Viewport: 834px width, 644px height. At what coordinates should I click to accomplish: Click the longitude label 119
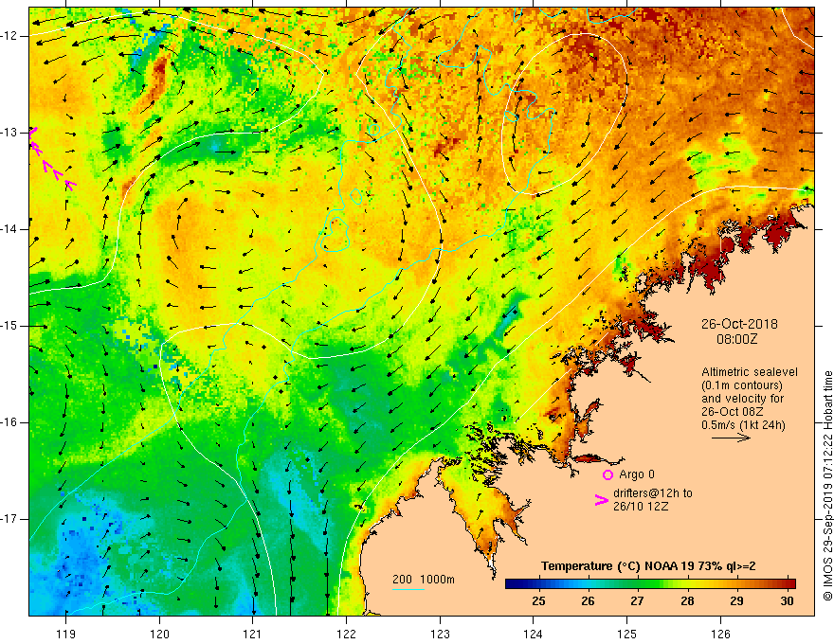pyautogui.click(x=66, y=634)
